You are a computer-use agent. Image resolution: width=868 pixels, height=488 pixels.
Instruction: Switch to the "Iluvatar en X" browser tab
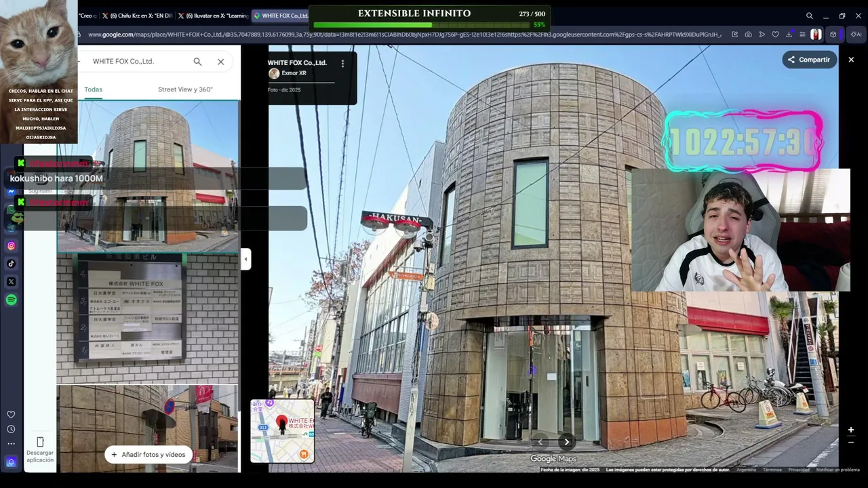[213, 16]
